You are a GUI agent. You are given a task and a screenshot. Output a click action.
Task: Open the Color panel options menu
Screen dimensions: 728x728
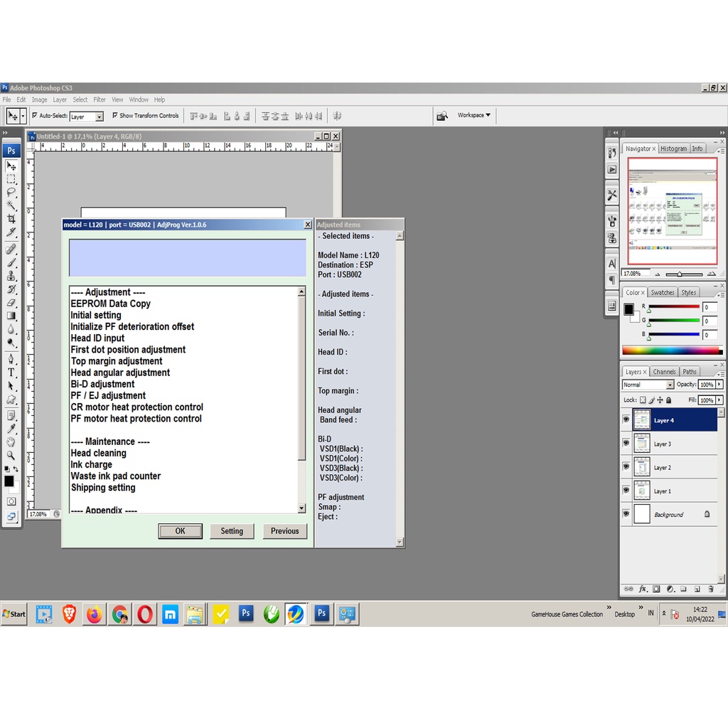(720, 295)
